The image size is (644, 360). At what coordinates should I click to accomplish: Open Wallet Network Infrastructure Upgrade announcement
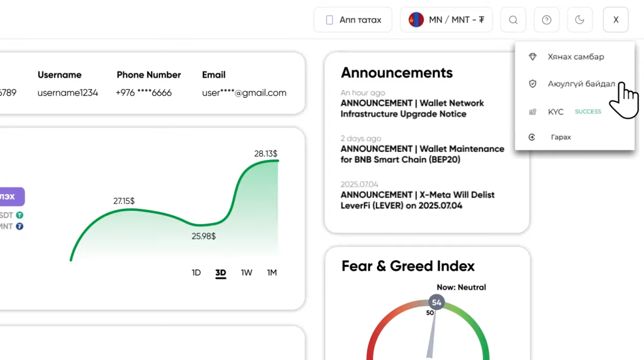pos(412,108)
